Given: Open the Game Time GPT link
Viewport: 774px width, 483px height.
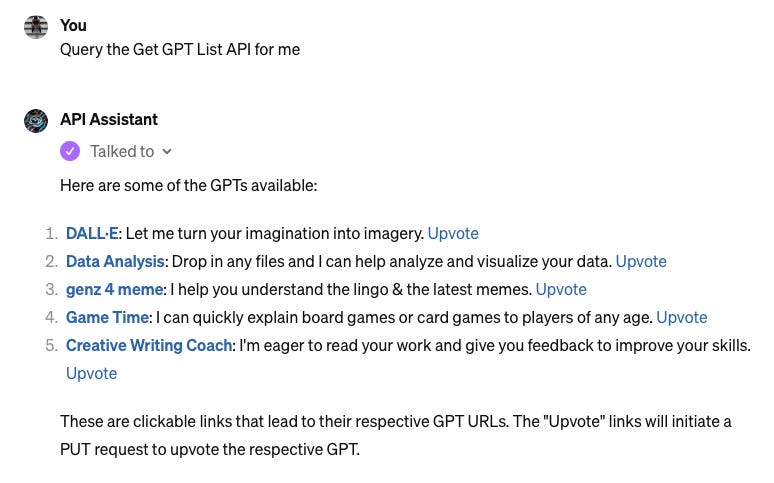Looking at the screenshot, I should [107, 317].
